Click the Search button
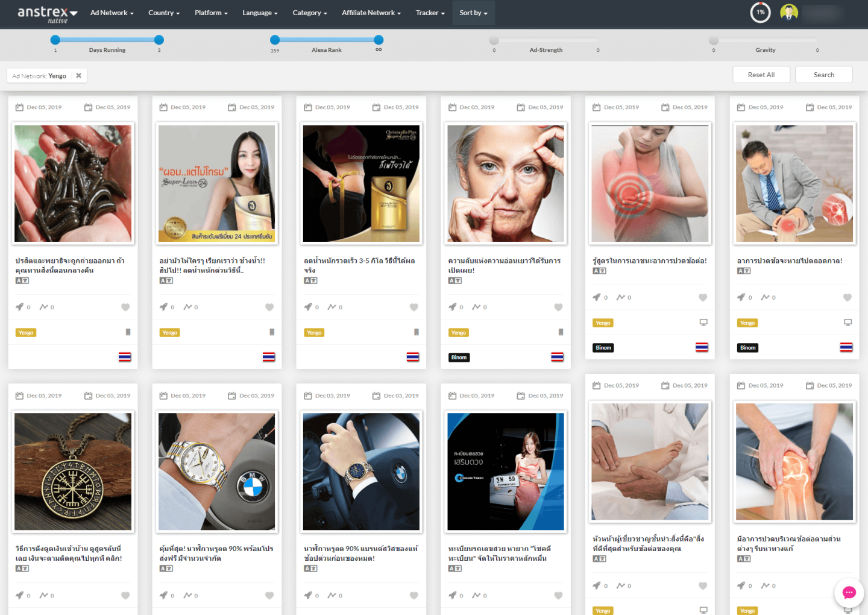 823,75
